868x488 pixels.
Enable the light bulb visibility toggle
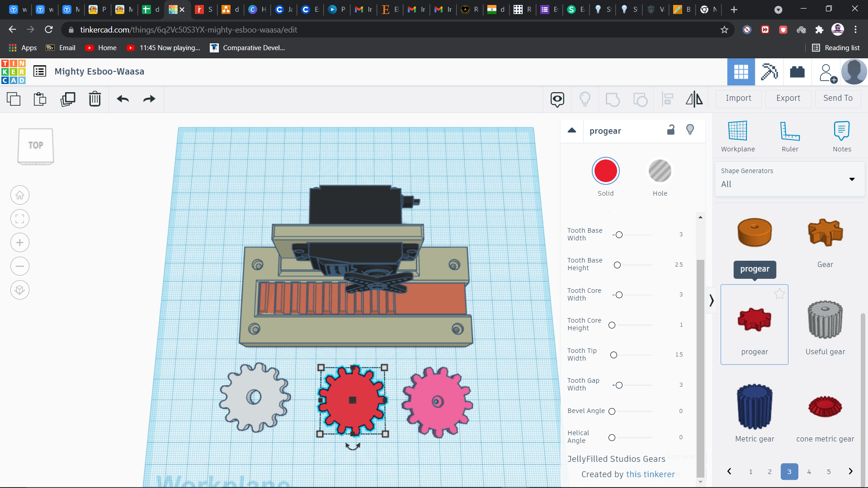pyautogui.click(x=690, y=130)
